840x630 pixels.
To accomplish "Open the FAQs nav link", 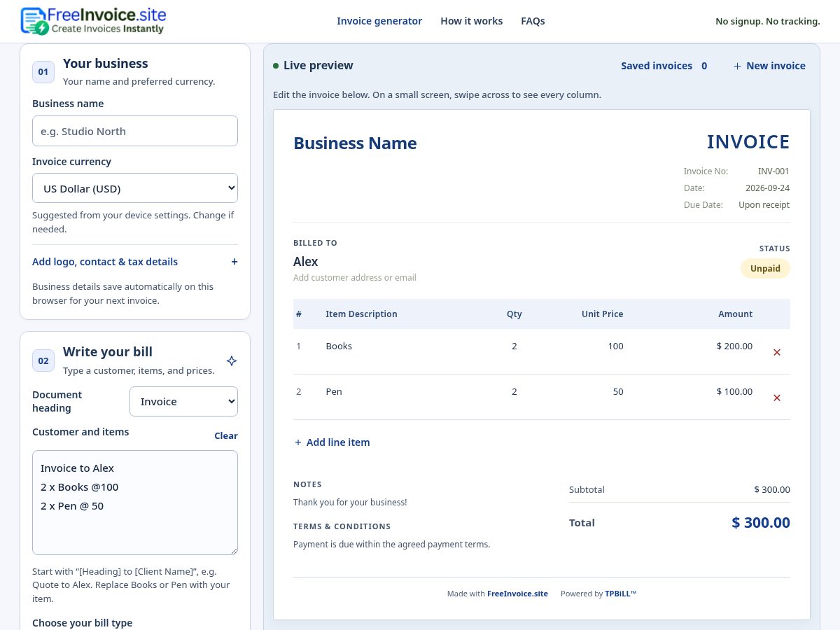I will (533, 21).
